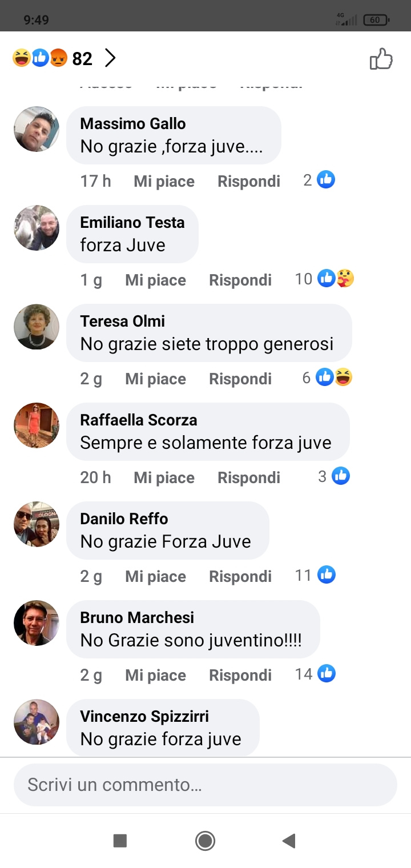Image resolution: width=411 pixels, height=868 pixels.
Task: View reactions on Emiliano Testa's comment
Action: point(325,279)
